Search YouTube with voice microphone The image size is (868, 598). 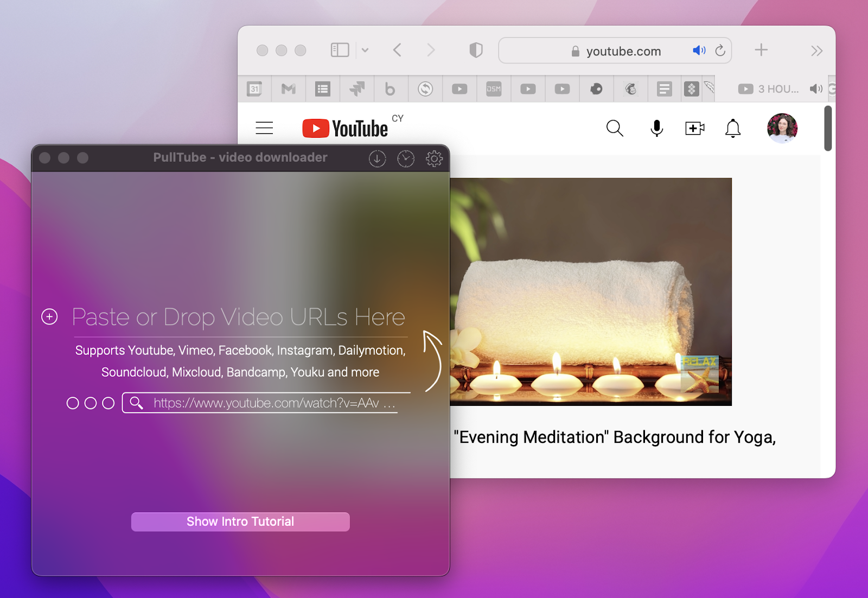656,128
